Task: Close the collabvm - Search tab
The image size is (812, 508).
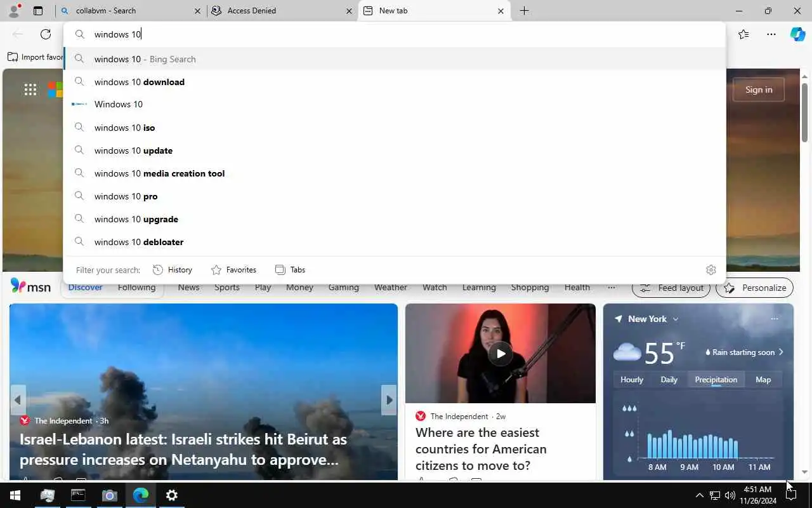Action: coord(197,11)
